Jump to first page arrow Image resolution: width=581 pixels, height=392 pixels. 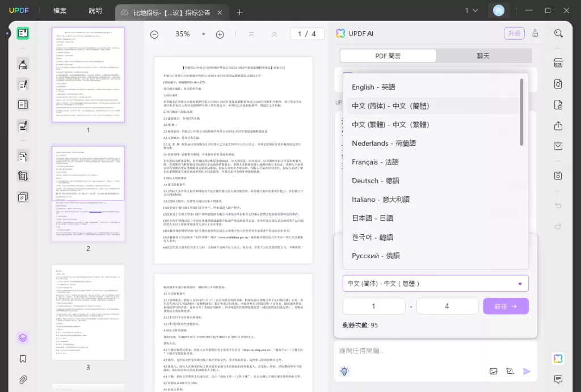[251, 34]
